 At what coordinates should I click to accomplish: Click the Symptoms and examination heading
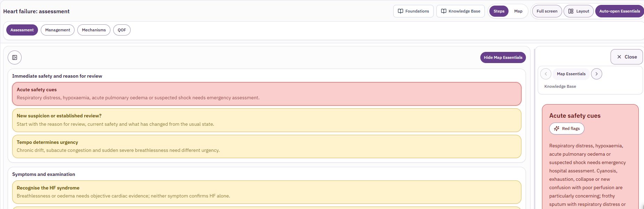(44, 174)
